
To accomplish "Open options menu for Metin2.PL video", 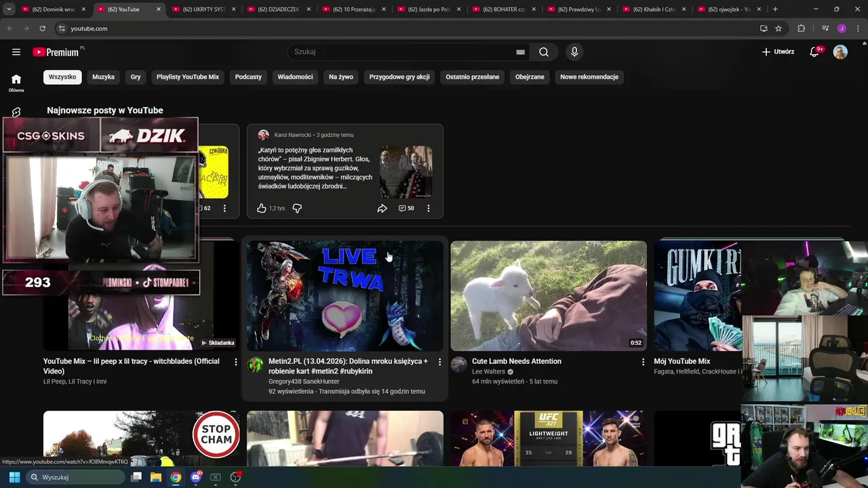I will tap(439, 362).
